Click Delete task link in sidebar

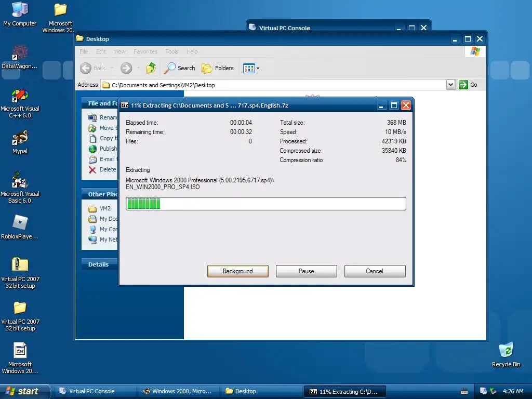pyautogui.click(x=102, y=170)
